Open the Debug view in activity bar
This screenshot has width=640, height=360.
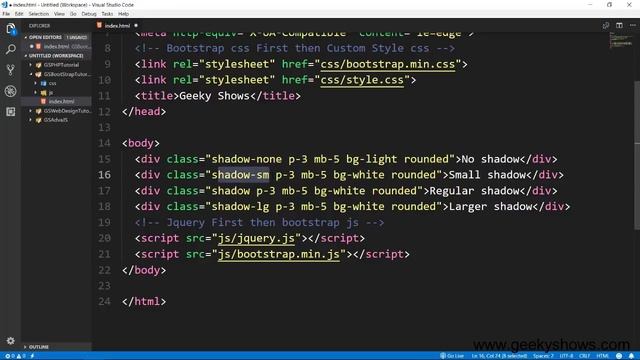point(11,91)
